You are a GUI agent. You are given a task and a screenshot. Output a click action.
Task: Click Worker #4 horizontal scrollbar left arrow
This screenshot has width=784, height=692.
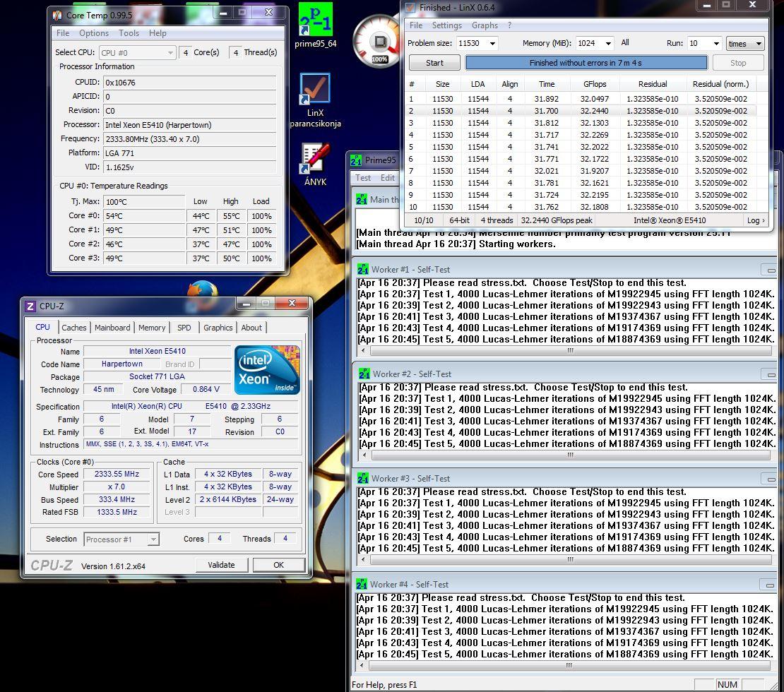pyautogui.click(x=362, y=665)
